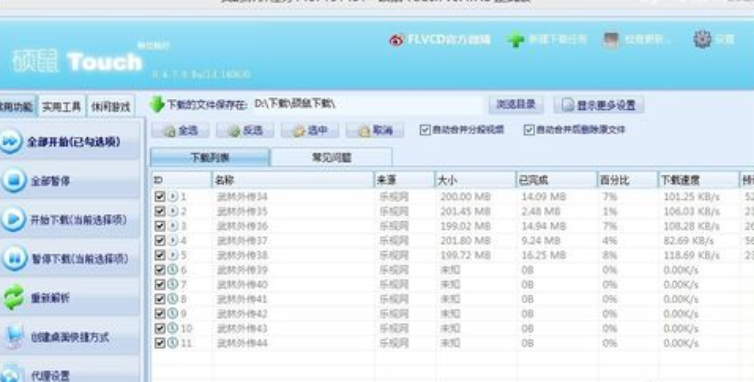Click the 显示更多设置 button
The image size is (754, 382).
[599, 105]
